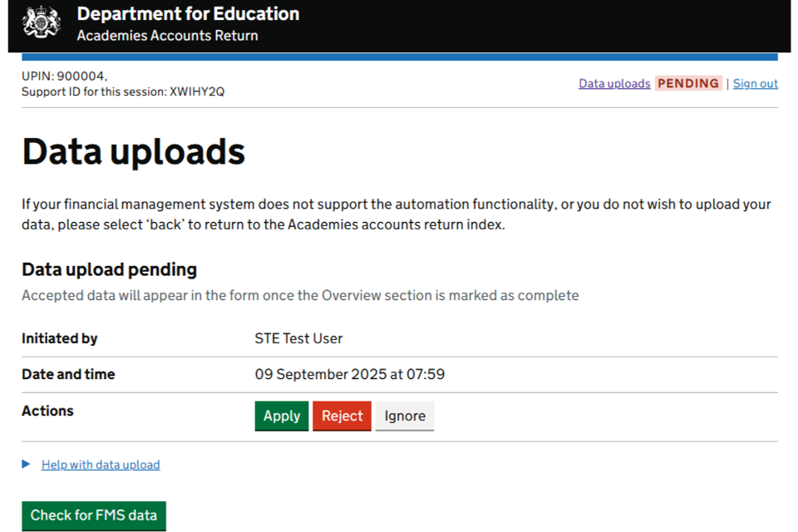Click the royal coat of arms crest icon
Image resolution: width=798 pixels, height=532 pixels.
tap(42, 22)
